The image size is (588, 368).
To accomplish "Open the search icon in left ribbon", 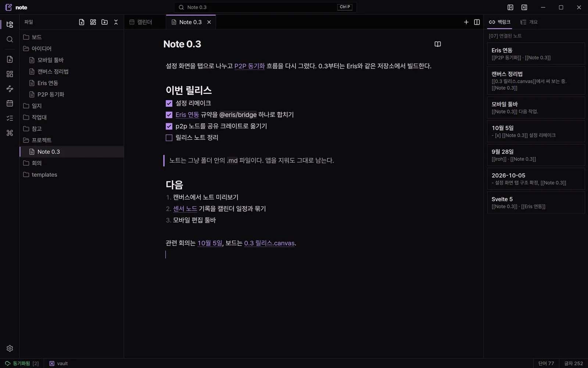I will pos(10,39).
